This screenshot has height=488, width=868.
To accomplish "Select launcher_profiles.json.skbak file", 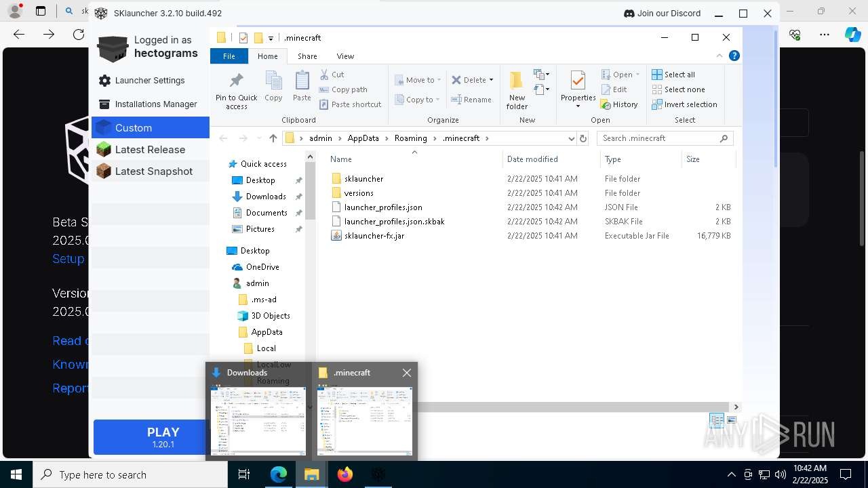I will [x=395, y=222].
